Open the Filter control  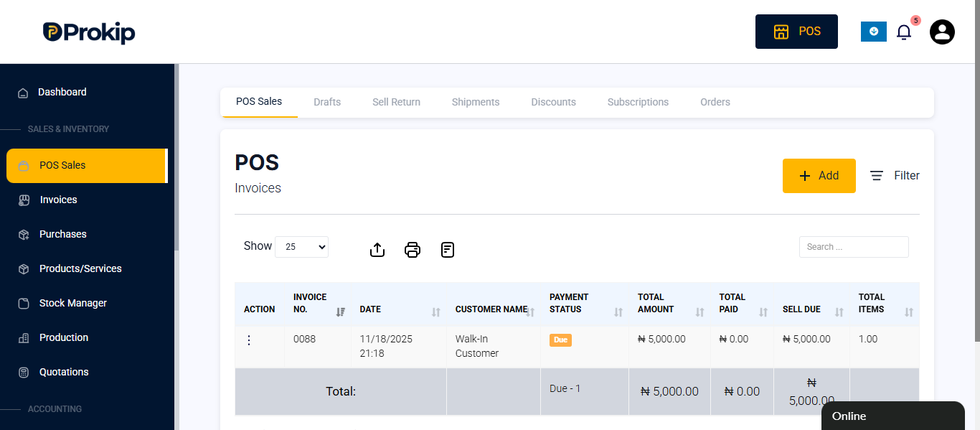(x=895, y=176)
